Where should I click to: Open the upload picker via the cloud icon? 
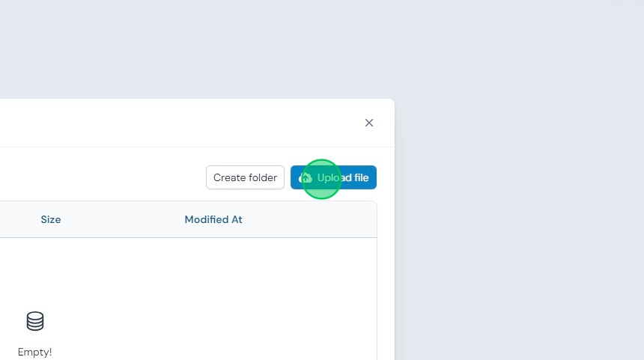click(x=306, y=177)
